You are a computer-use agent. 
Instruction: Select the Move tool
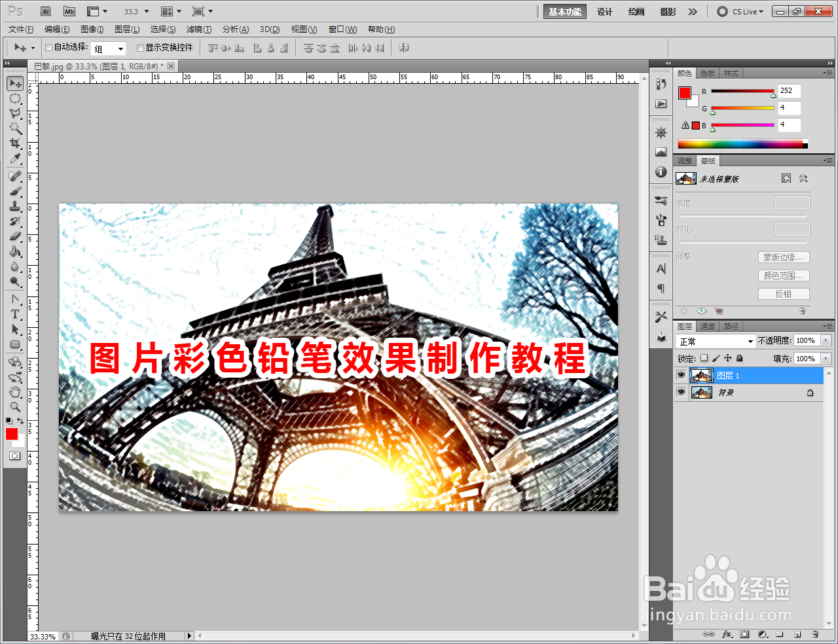14,83
